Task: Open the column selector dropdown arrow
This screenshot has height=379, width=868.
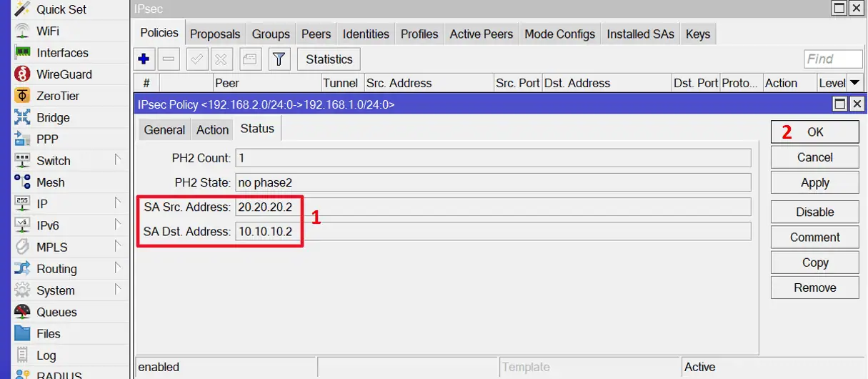Action: coord(854,83)
